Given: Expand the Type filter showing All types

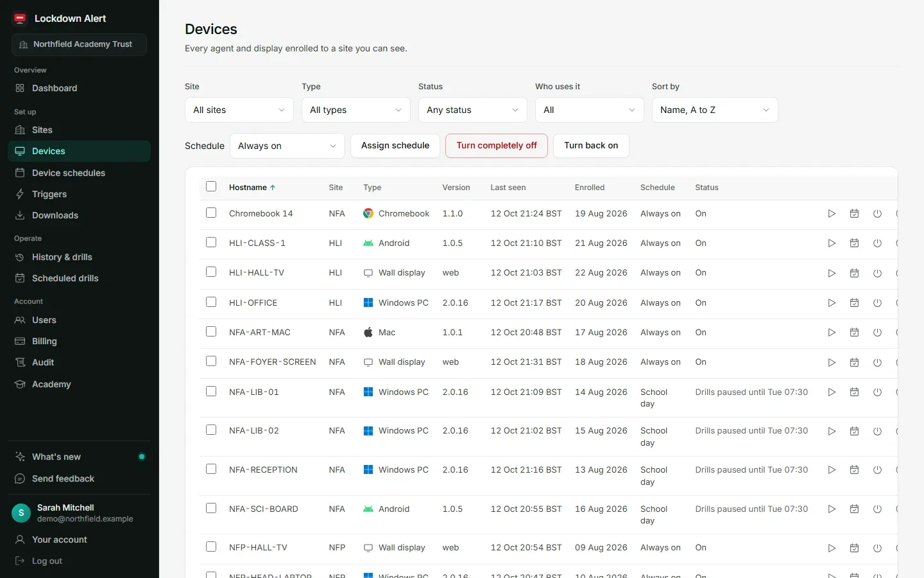Looking at the screenshot, I should pos(356,110).
